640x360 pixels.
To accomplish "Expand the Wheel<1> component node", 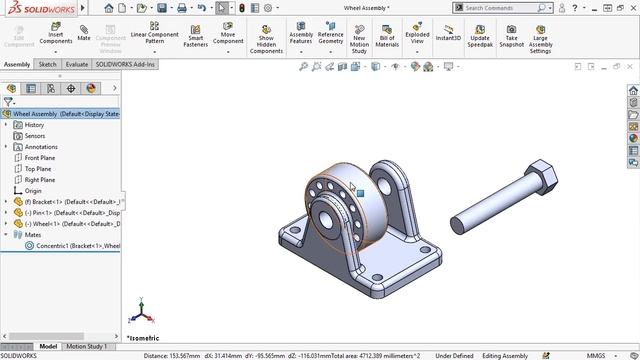I will (6, 224).
